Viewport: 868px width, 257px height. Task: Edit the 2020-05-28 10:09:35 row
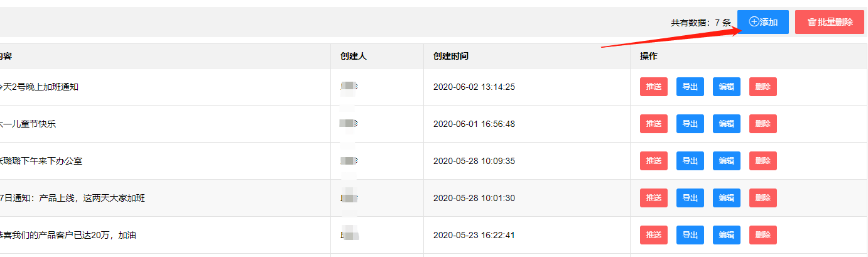click(726, 161)
